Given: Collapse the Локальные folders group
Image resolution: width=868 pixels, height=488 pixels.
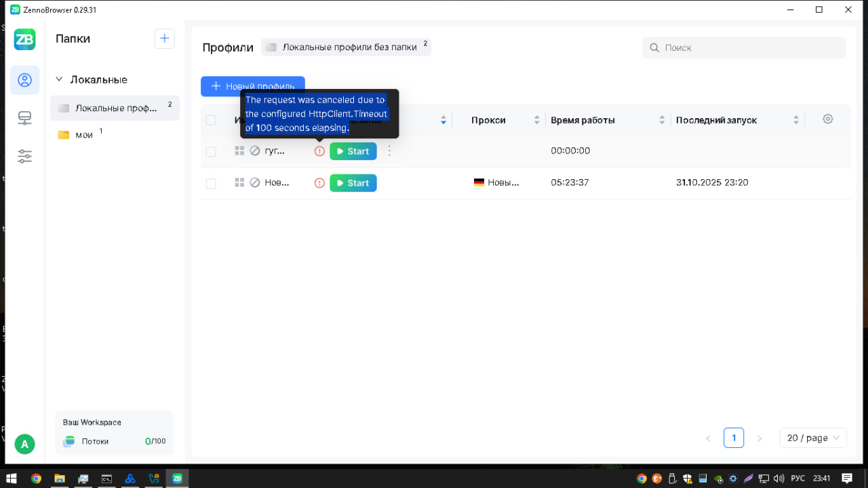Looking at the screenshot, I should click(59, 79).
